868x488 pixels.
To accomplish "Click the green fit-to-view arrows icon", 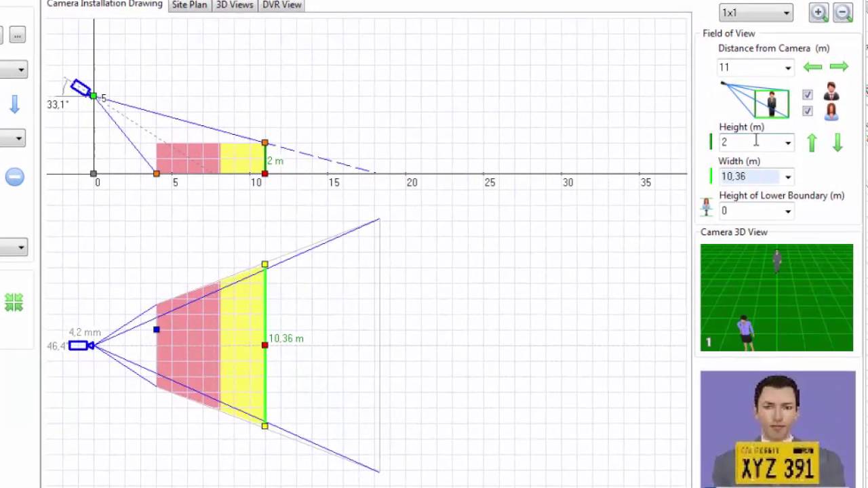I will click(x=14, y=302).
